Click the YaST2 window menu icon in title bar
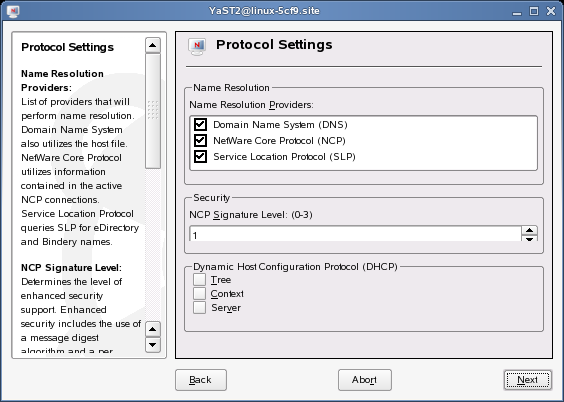Image resolution: width=564 pixels, height=402 pixels. coord(13,11)
